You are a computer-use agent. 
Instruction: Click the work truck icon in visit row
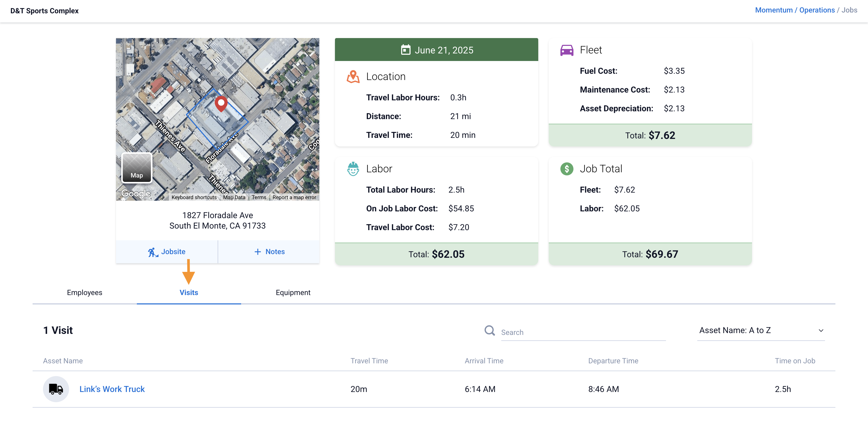56,389
